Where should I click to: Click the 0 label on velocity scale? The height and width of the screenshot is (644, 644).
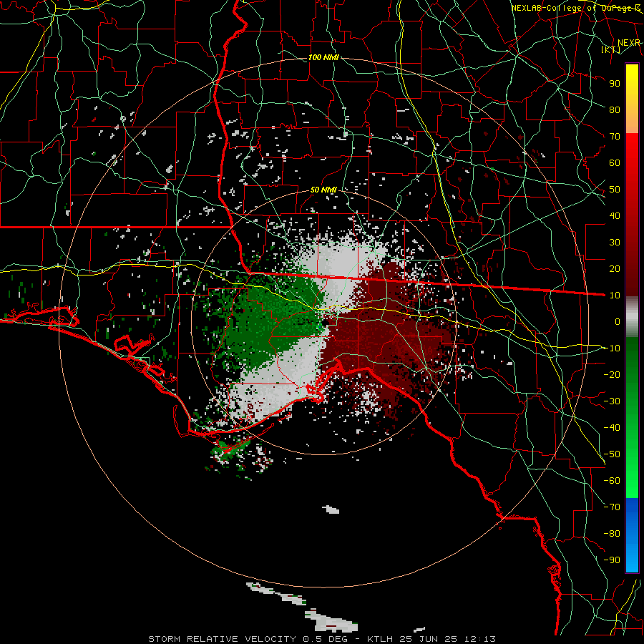tap(618, 321)
